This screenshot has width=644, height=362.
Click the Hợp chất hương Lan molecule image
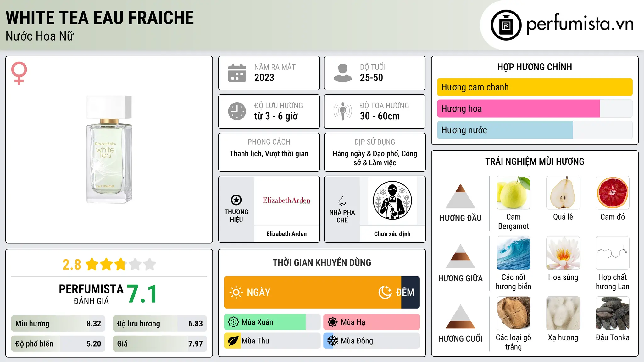(613, 253)
